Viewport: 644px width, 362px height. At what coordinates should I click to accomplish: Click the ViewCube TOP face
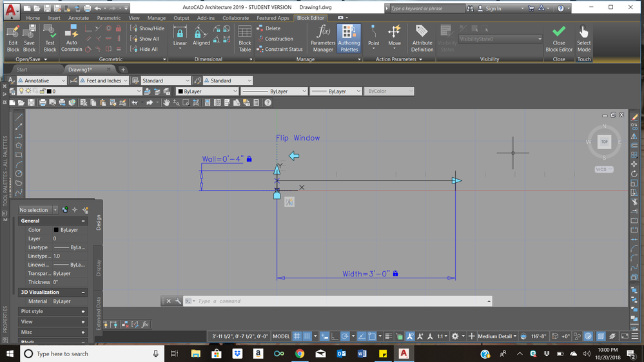click(604, 142)
